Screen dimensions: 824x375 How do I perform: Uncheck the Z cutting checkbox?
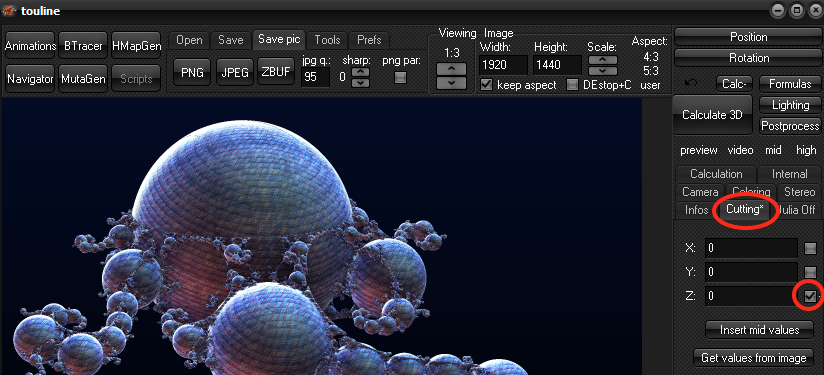click(x=810, y=297)
